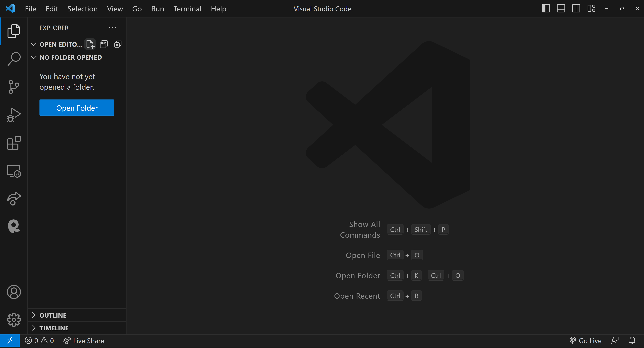Open Explorer Views and More Actions ellipsis
Screen dimensions: 644x348
(113, 28)
